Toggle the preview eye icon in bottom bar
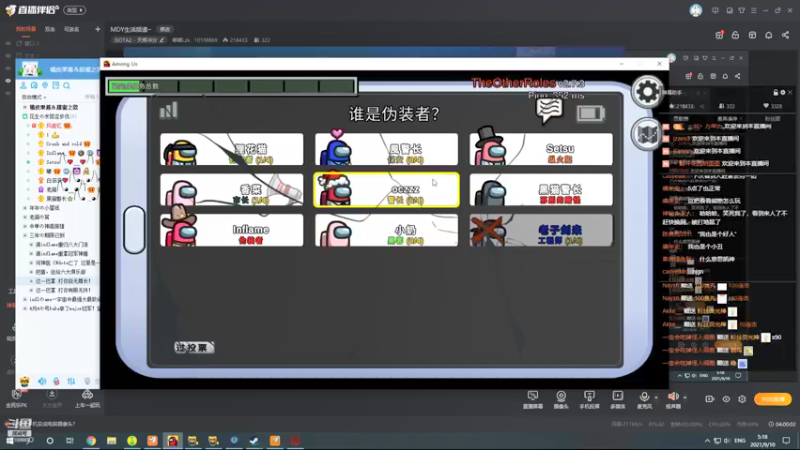The width and height of the screenshot is (800, 450). point(726,399)
